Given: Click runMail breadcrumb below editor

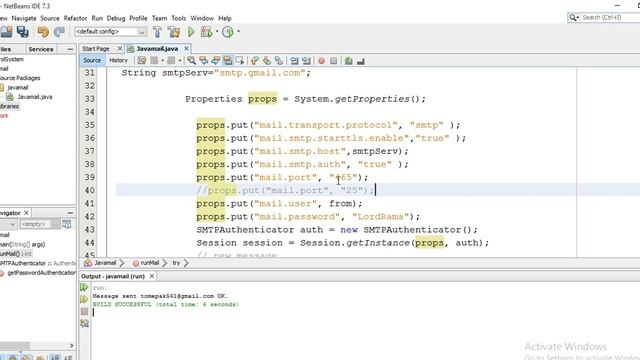Looking at the screenshot, I should click(149, 263).
